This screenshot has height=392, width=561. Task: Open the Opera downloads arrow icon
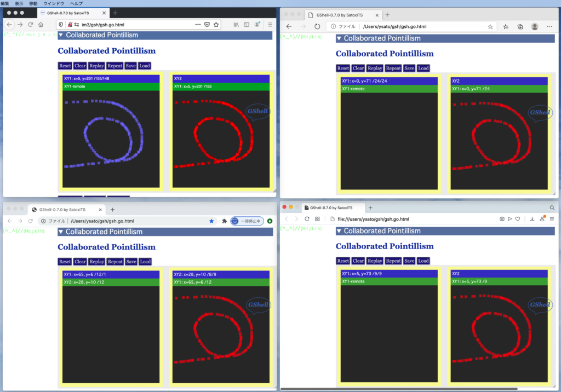[x=531, y=219]
